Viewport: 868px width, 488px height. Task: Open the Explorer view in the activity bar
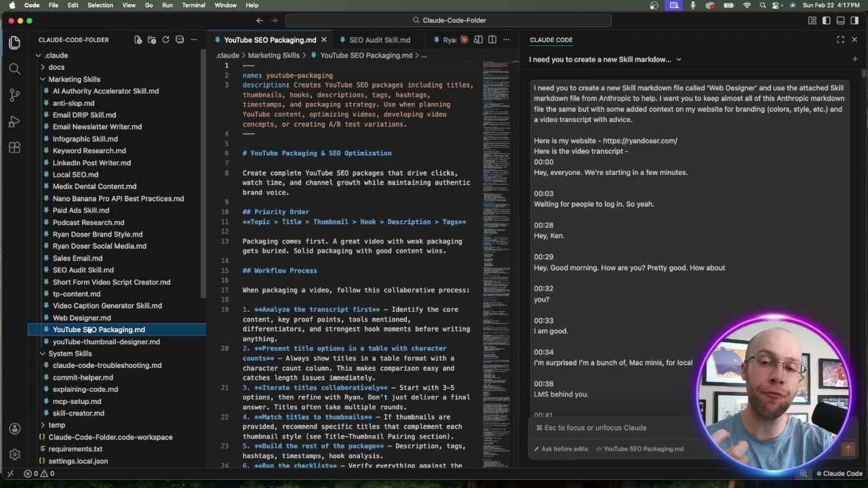click(14, 43)
